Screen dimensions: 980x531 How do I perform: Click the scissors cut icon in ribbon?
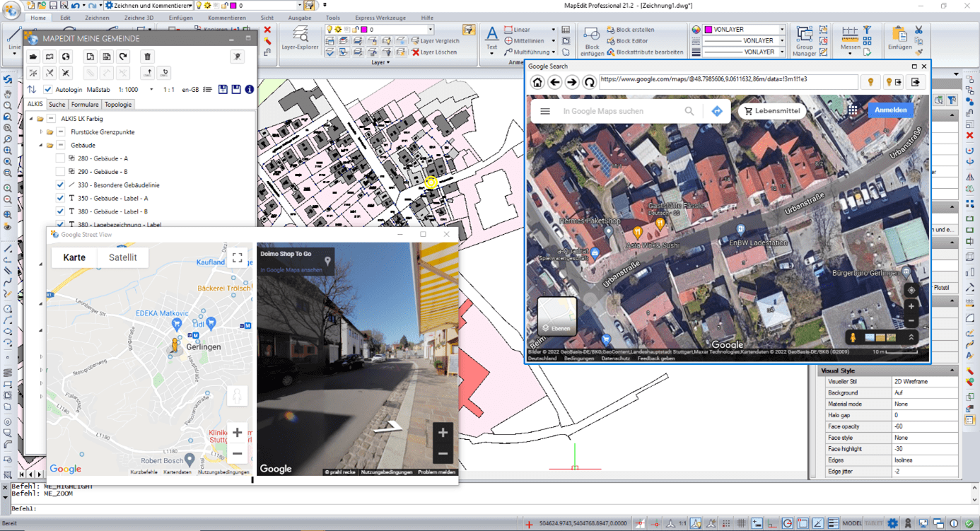(x=918, y=30)
